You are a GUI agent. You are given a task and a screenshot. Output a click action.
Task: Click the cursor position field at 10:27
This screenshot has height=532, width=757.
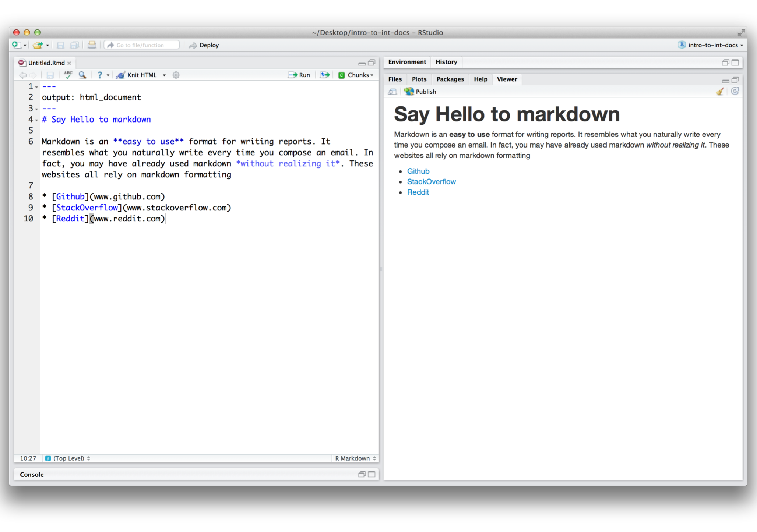point(27,458)
